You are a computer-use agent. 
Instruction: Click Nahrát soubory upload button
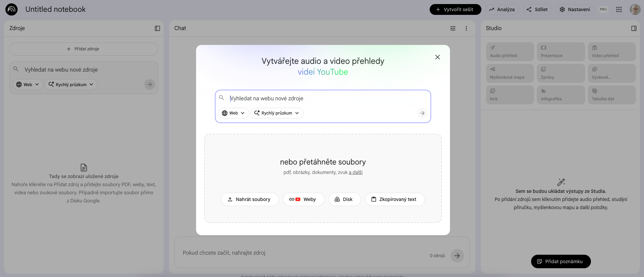[x=250, y=199]
